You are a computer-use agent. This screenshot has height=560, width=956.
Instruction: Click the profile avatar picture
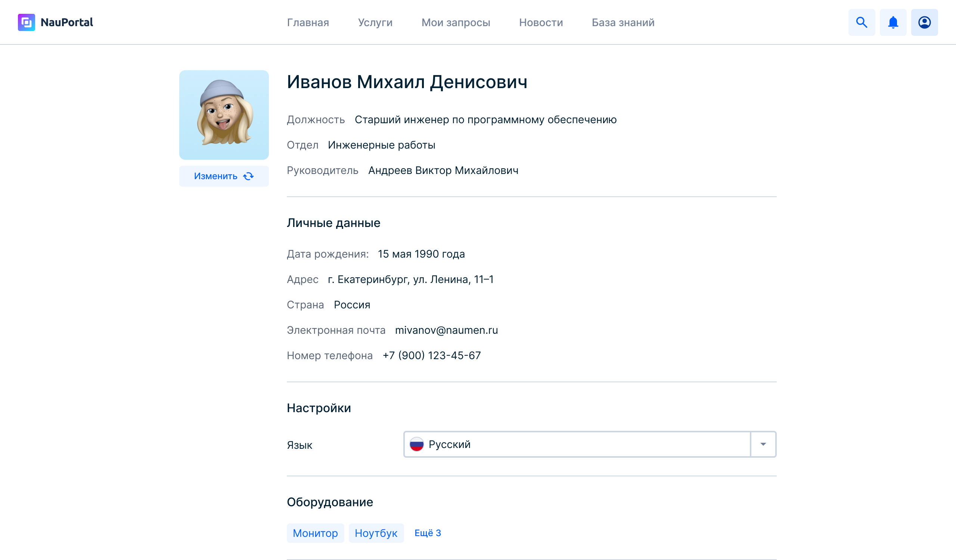[x=224, y=115]
